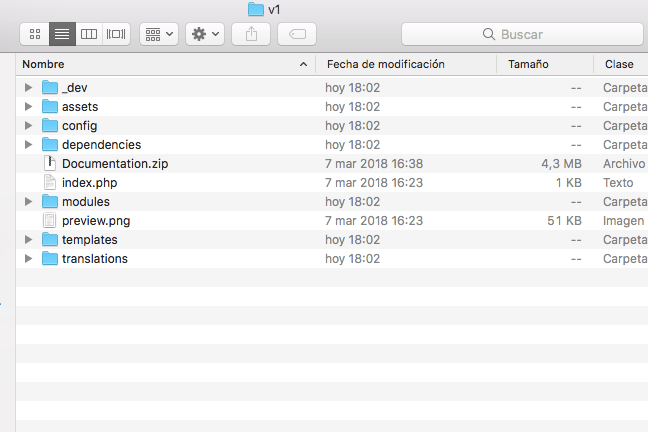Select the preview.png image icon
This screenshot has width=648, height=432.
50,220
